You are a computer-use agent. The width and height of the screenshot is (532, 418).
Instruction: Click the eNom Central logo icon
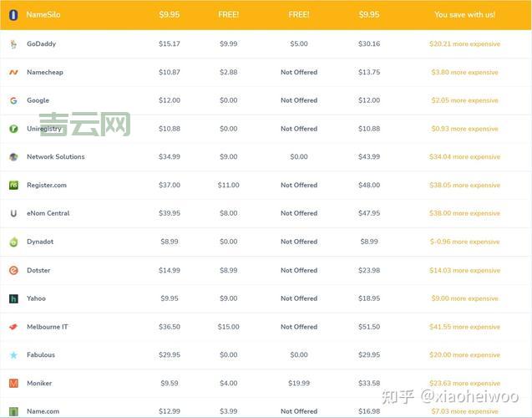pyautogui.click(x=13, y=213)
